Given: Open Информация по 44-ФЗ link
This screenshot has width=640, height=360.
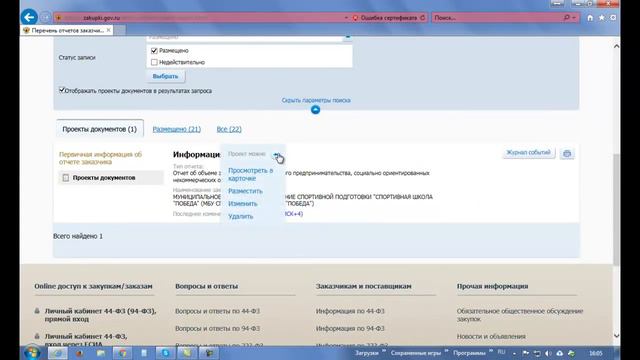Looking at the screenshot, I should pyautogui.click(x=350, y=311).
